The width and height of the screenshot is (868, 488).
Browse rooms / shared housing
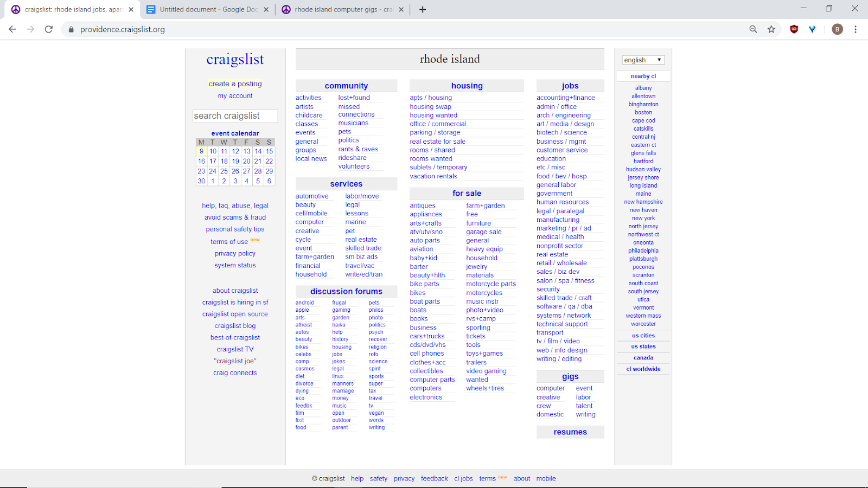click(432, 150)
